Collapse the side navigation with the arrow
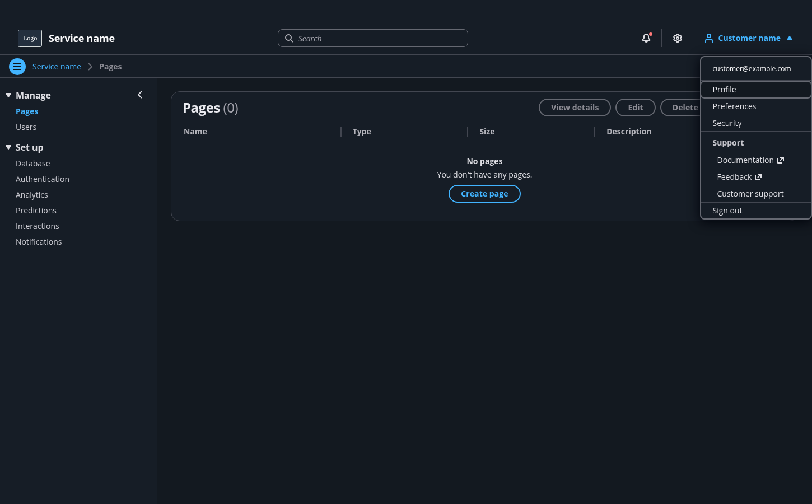Image resolution: width=812 pixels, height=504 pixels. 140,95
